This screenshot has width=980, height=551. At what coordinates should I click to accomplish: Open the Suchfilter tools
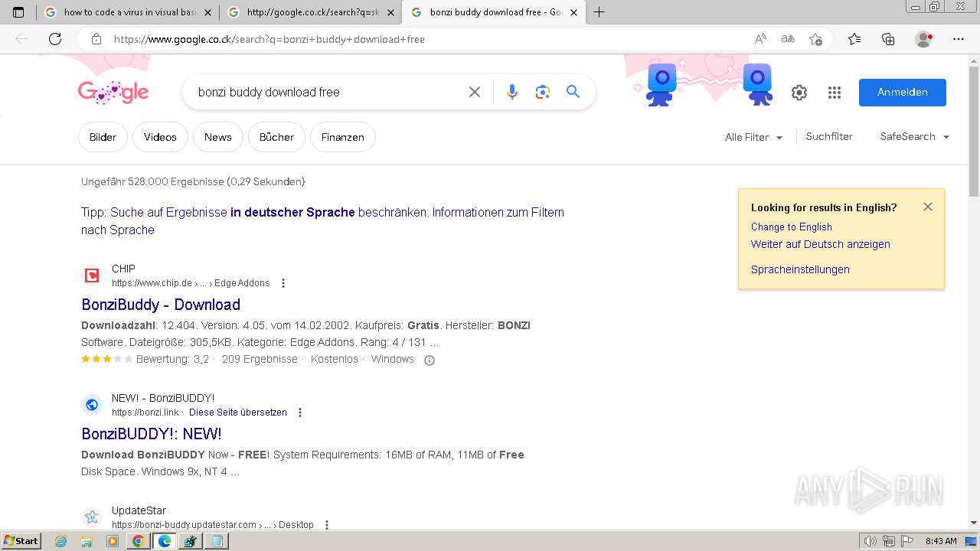pyautogui.click(x=829, y=136)
